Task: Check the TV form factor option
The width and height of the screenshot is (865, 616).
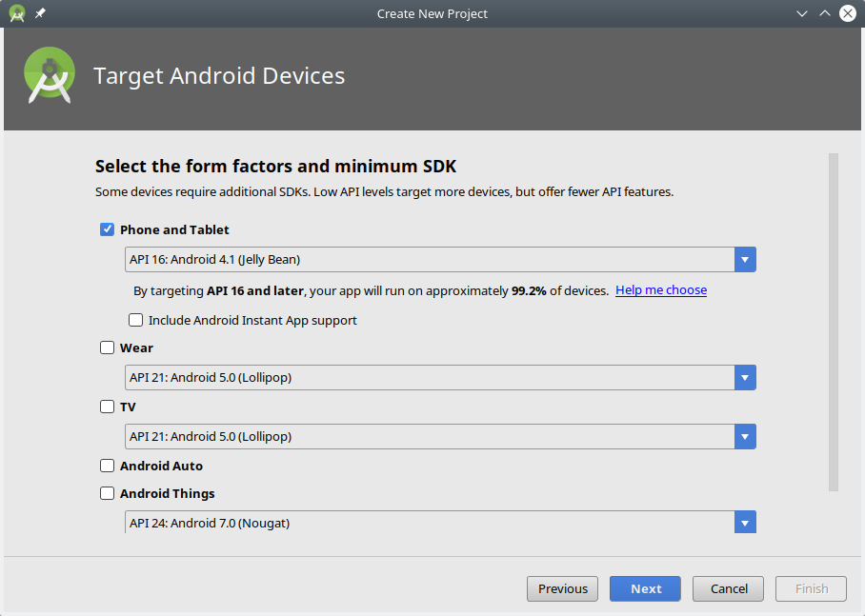Action: (x=108, y=407)
